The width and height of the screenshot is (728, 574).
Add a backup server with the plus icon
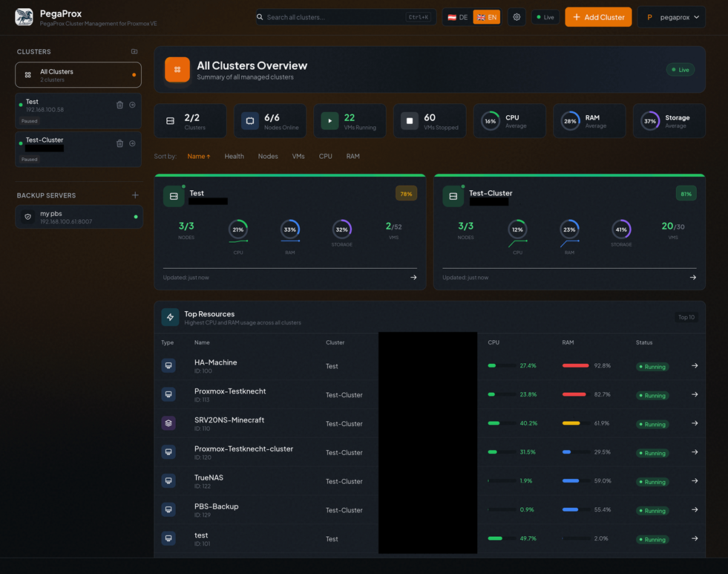coord(135,195)
